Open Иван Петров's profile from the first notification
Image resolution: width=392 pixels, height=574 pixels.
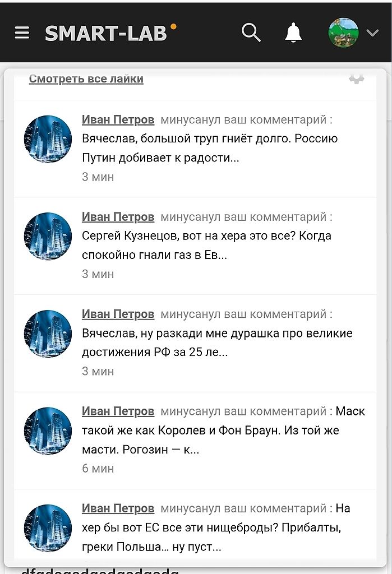coord(118,119)
